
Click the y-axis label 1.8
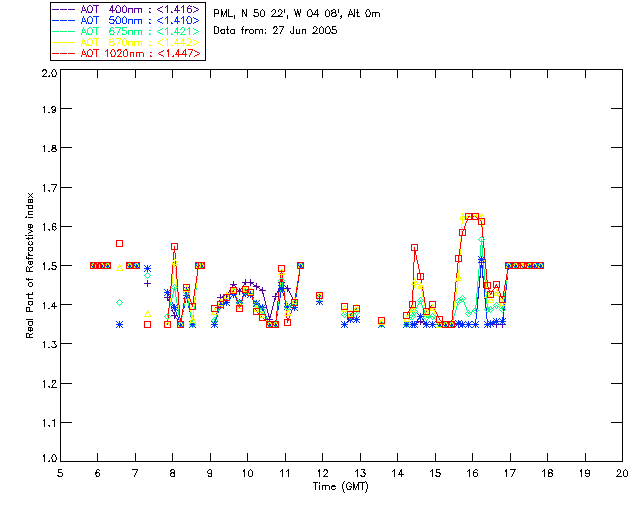tap(49, 148)
